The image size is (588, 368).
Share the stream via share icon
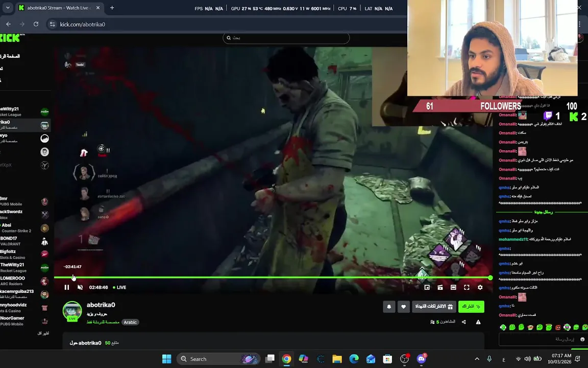[x=464, y=322]
